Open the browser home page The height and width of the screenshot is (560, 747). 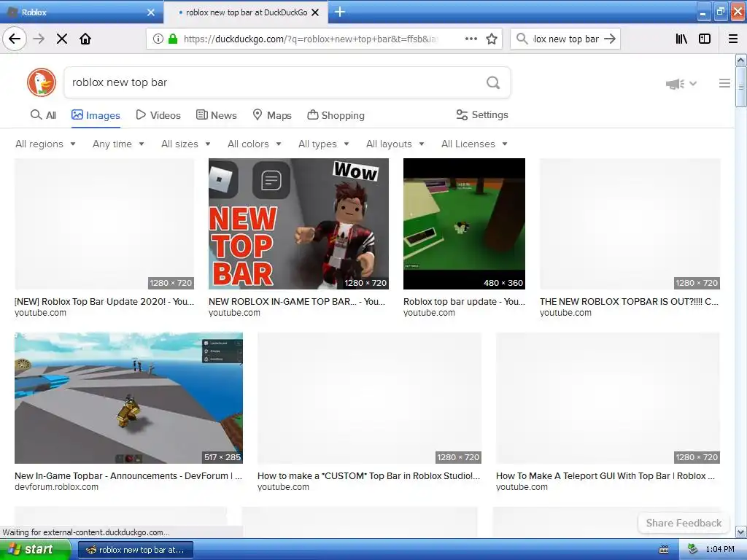tap(85, 39)
